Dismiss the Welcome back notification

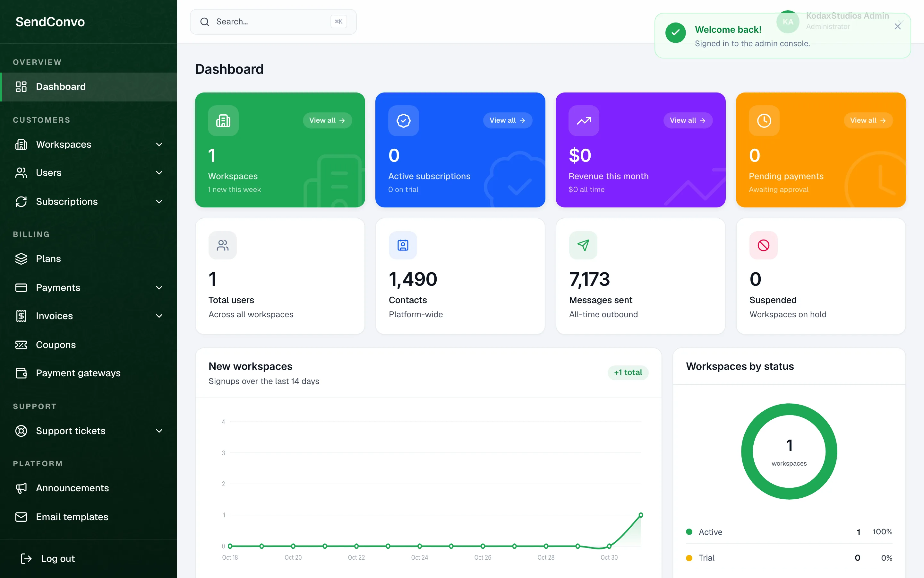tap(898, 26)
